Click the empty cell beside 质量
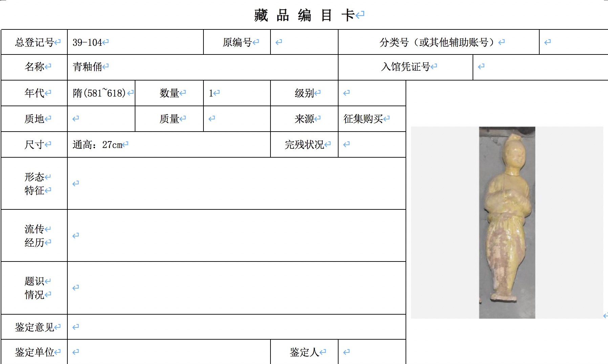Screen dimensions: 608x364 (237, 118)
